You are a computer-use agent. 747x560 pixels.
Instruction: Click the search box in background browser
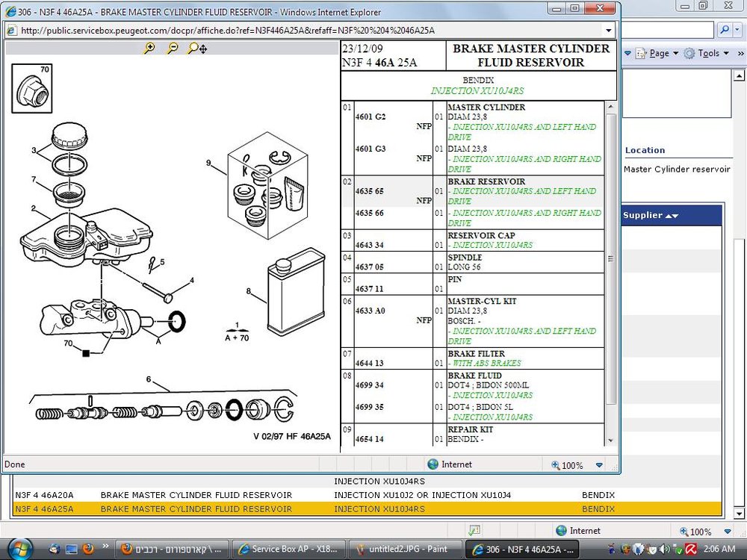pos(669,30)
